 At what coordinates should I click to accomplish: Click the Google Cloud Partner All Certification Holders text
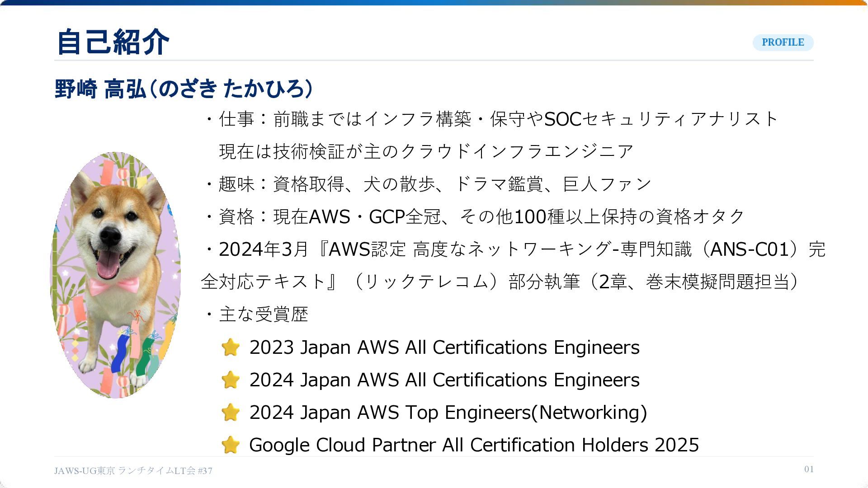pos(474,445)
